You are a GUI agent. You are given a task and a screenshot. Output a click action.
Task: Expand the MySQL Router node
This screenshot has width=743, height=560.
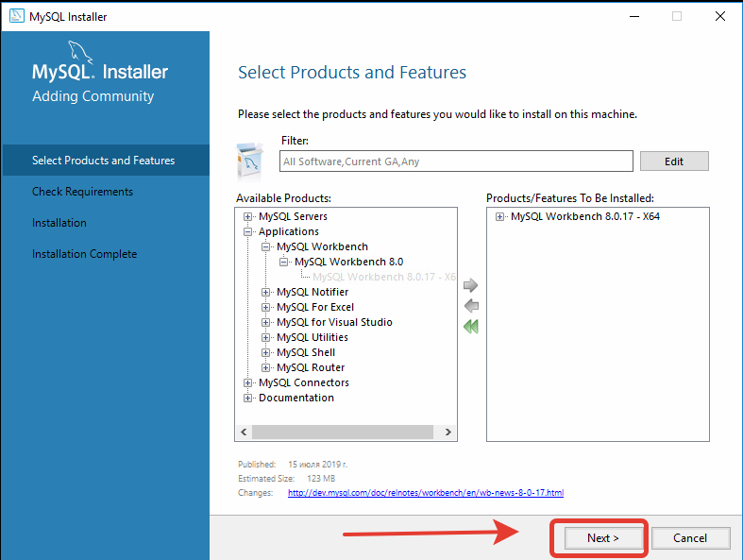265,367
